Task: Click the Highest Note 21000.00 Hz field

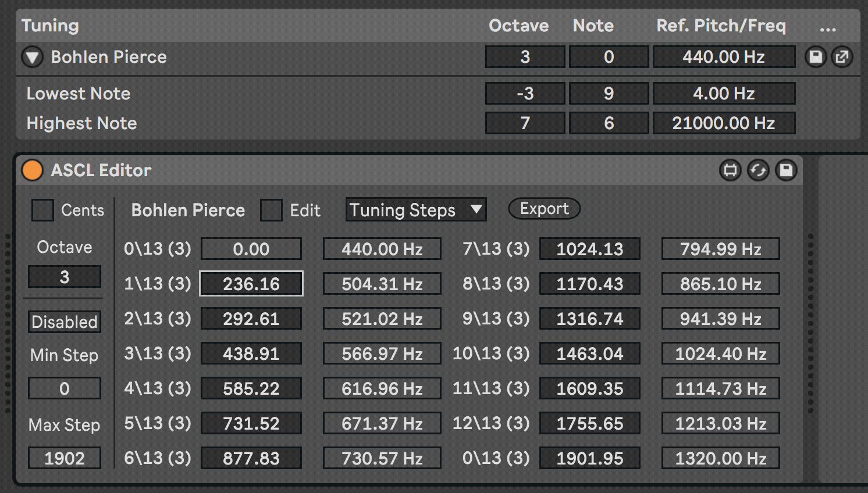Action: [x=724, y=123]
